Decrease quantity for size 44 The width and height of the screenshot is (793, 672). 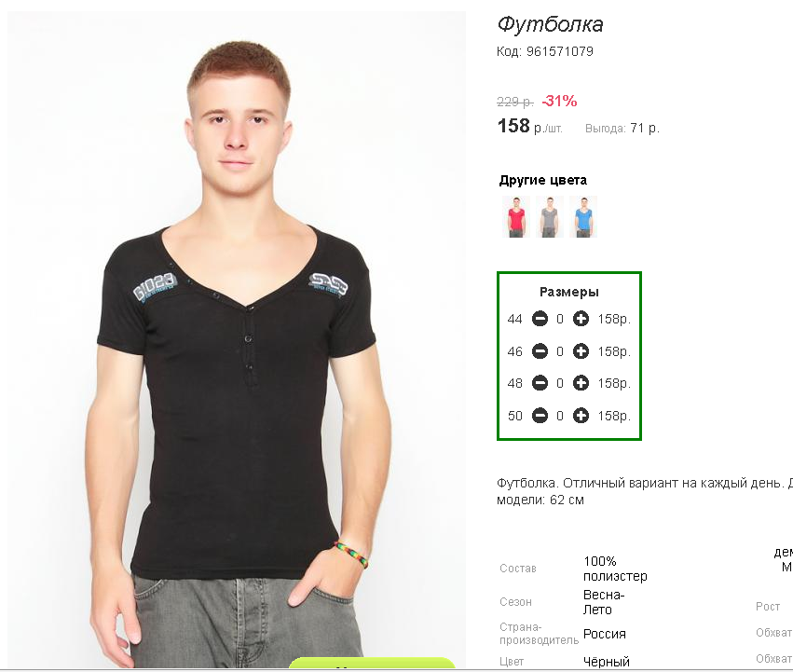coord(540,319)
